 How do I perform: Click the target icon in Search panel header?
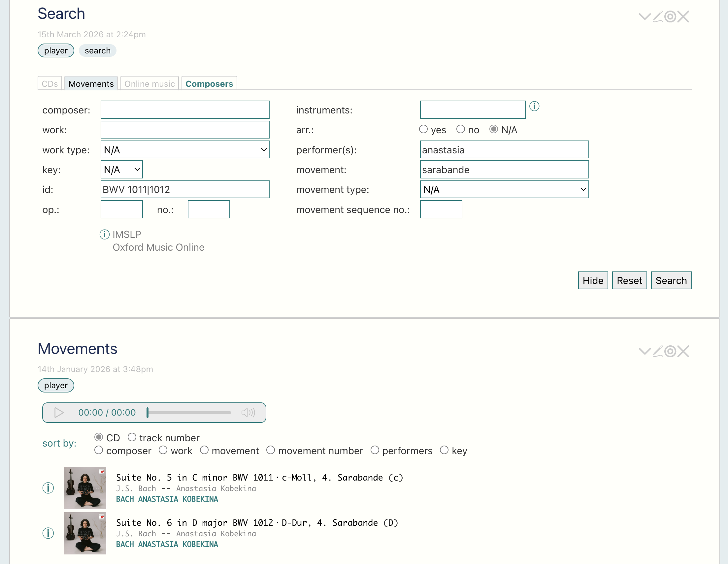(x=670, y=16)
